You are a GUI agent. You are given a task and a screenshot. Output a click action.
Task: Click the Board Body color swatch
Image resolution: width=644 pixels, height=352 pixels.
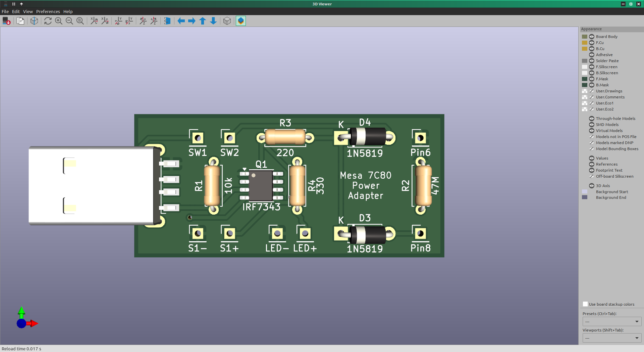585,37
